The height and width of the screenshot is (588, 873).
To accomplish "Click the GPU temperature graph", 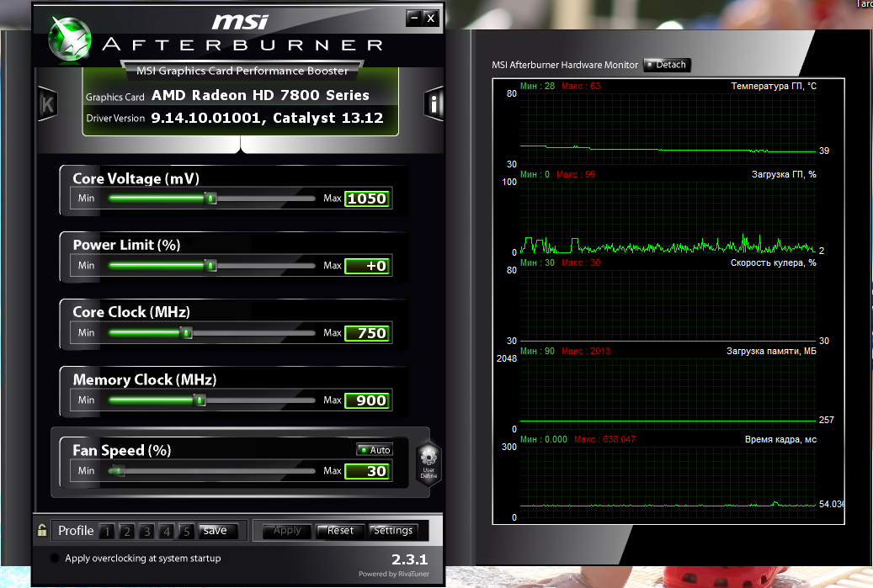I will pos(668,129).
